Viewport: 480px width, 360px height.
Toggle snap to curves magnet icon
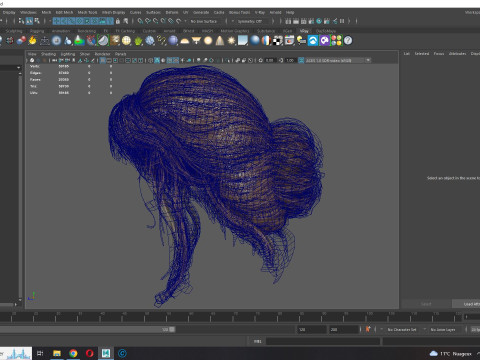click(x=148, y=21)
